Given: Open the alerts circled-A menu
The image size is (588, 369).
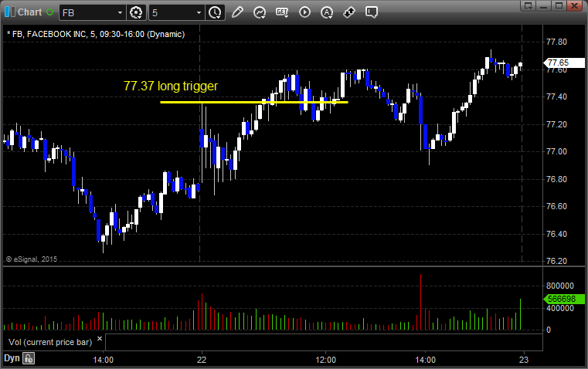Looking at the screenshot, I should 327,12.
